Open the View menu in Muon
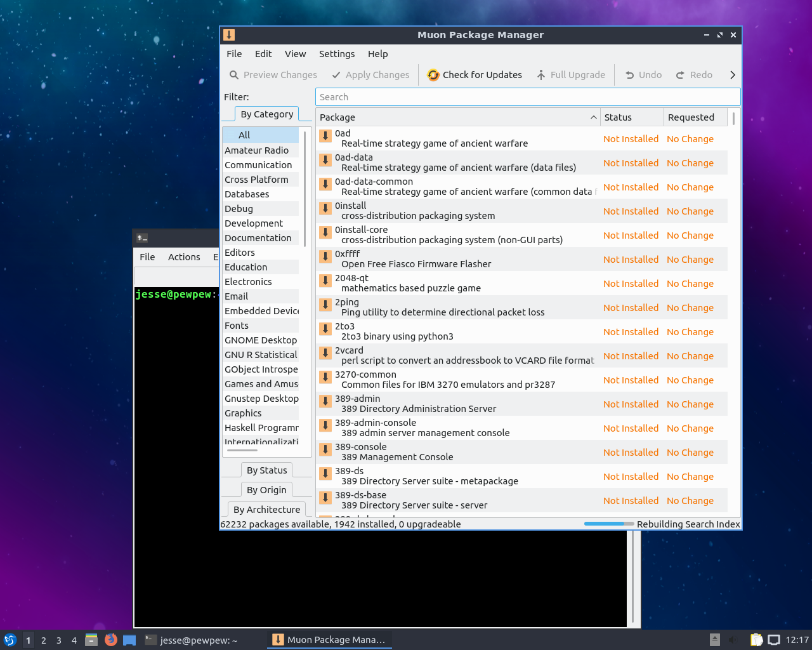 (295, 54)
